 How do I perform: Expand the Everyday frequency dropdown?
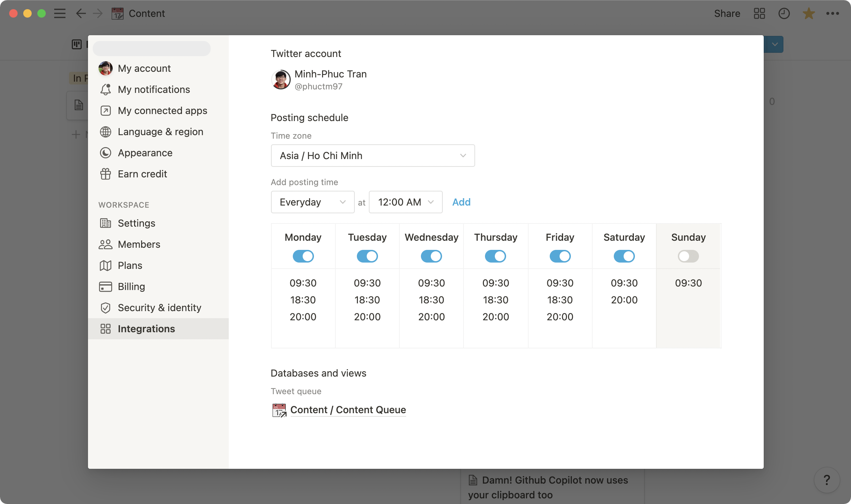[313, 202]
